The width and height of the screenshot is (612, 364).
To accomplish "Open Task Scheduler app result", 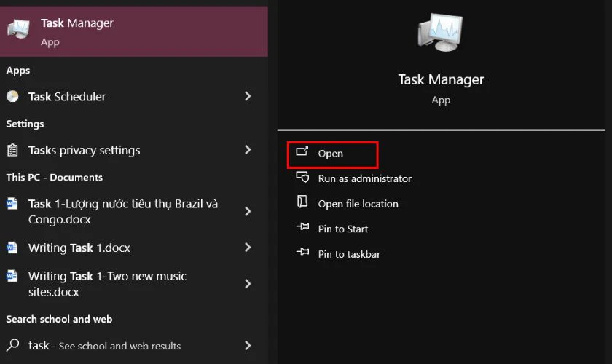I will pos(134,96).
